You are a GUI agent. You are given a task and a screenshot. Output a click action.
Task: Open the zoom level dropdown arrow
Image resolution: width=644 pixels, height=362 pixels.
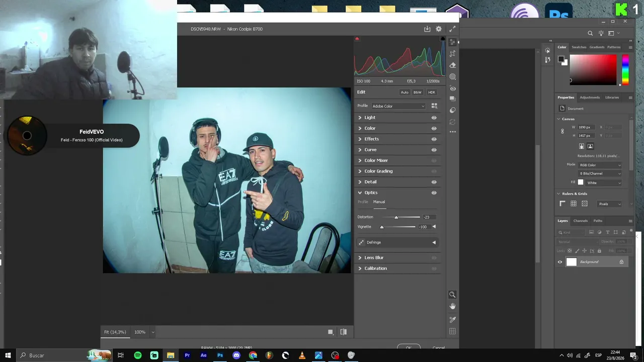[153, 332]
